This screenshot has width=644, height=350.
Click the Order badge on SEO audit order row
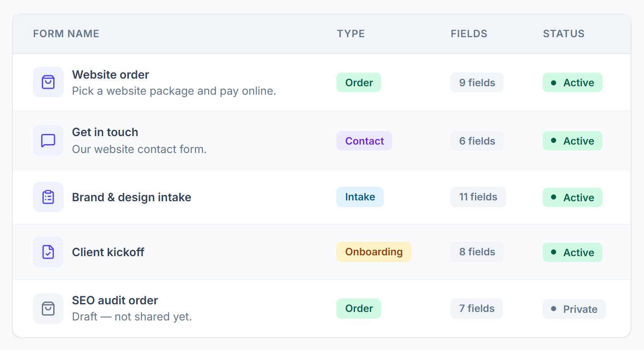point(359,309)
